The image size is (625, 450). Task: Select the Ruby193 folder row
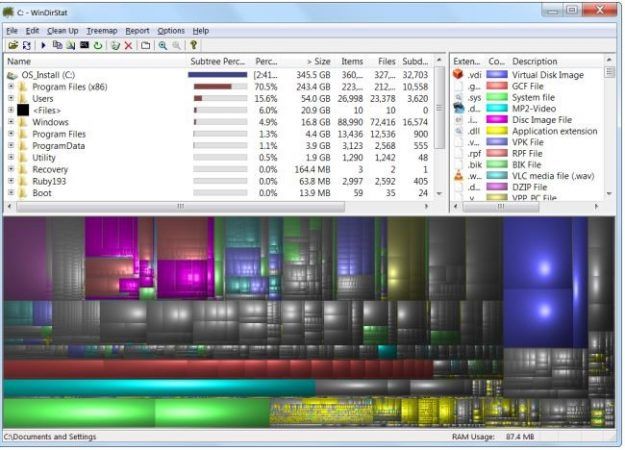click(218, 181)
